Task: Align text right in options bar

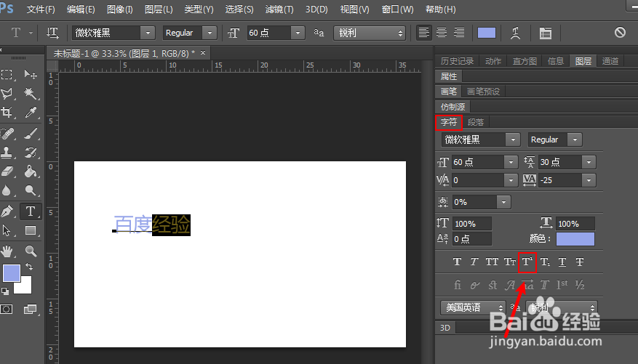Action: [459, 33]
